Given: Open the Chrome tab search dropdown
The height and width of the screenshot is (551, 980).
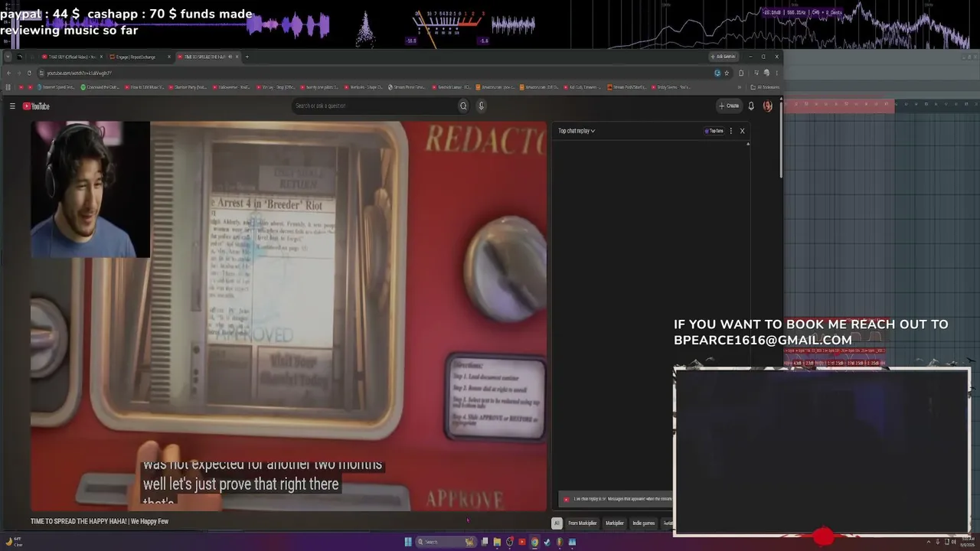Looking at the screenshot, I should coord(8,57).
